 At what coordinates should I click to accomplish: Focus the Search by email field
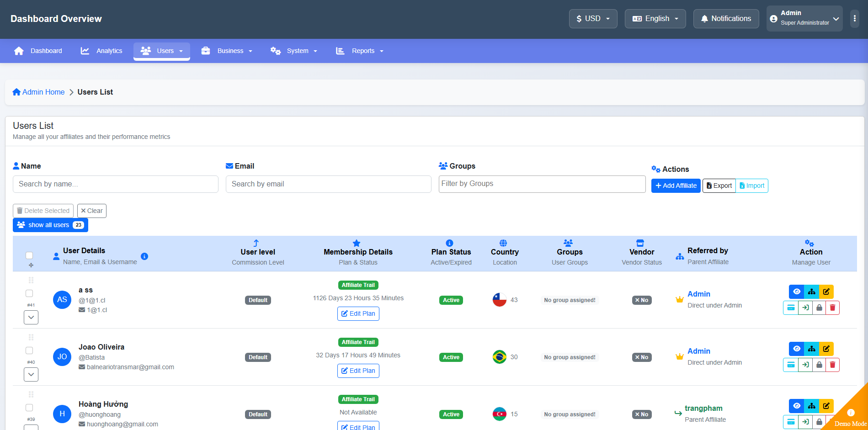[x=329, y=184]
